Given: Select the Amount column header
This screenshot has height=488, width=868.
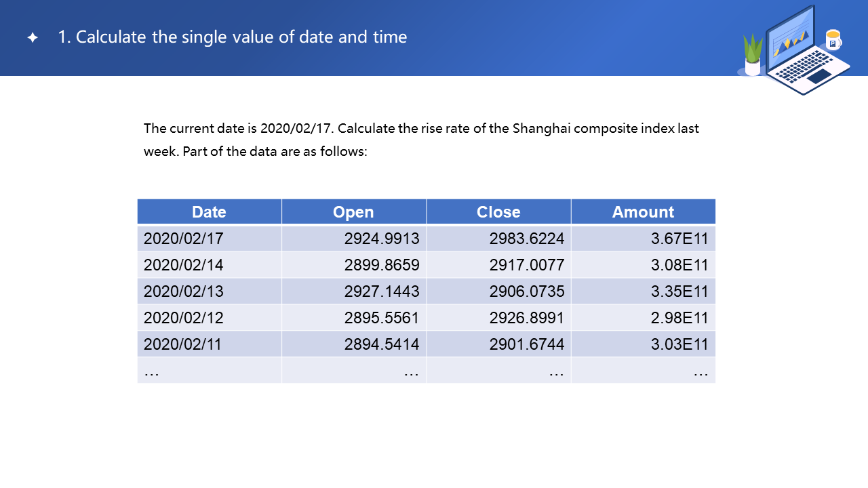Looking at the screenshot, I should click(x=644, y=211).
